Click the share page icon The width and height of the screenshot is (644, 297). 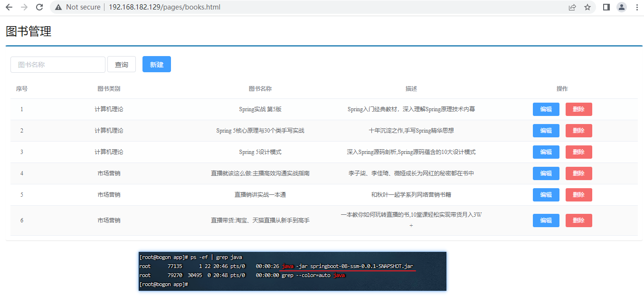click(x=572, y=7)
